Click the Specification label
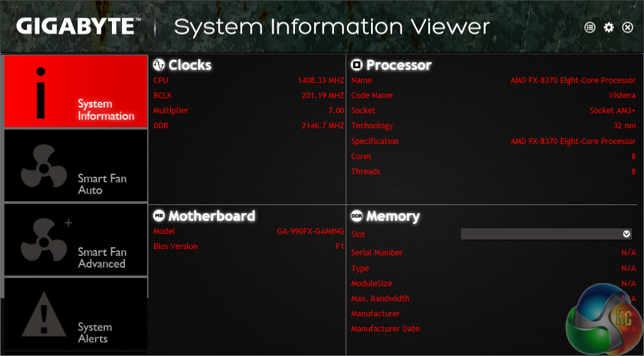Screen dimensions: 644x356 pos(375,142)
